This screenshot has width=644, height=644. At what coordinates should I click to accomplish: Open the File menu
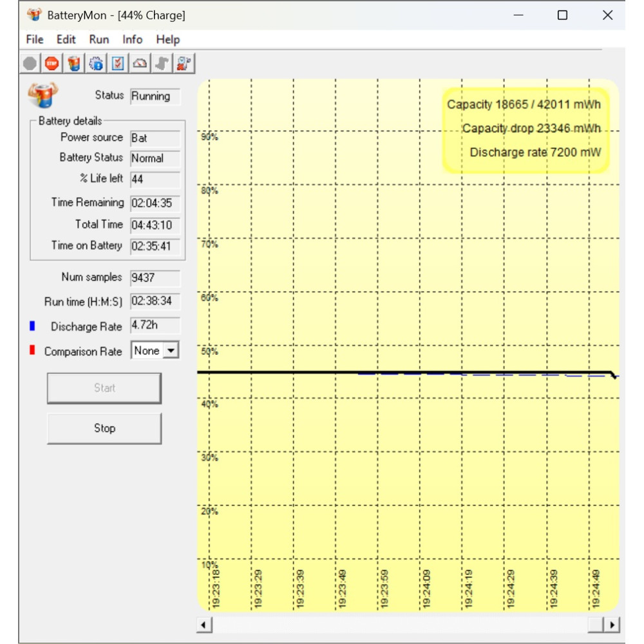[x=35, y=39]
